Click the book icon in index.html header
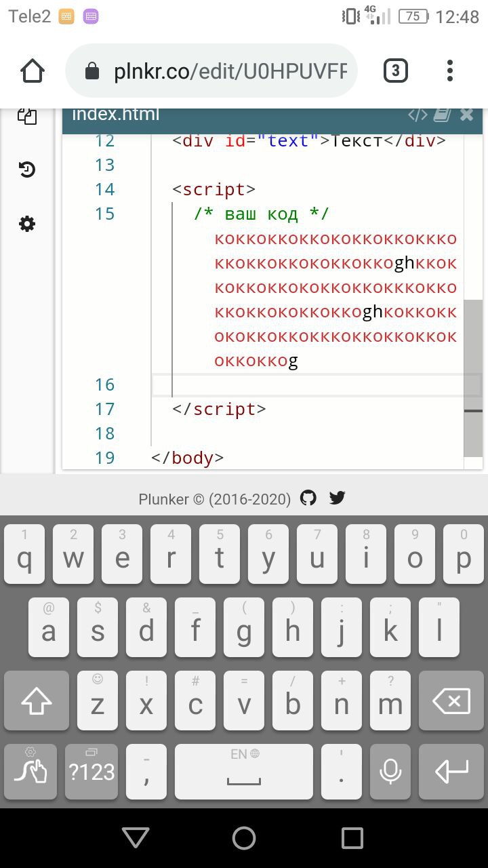Viewport: 488px width, 868px height. point(442,115)
